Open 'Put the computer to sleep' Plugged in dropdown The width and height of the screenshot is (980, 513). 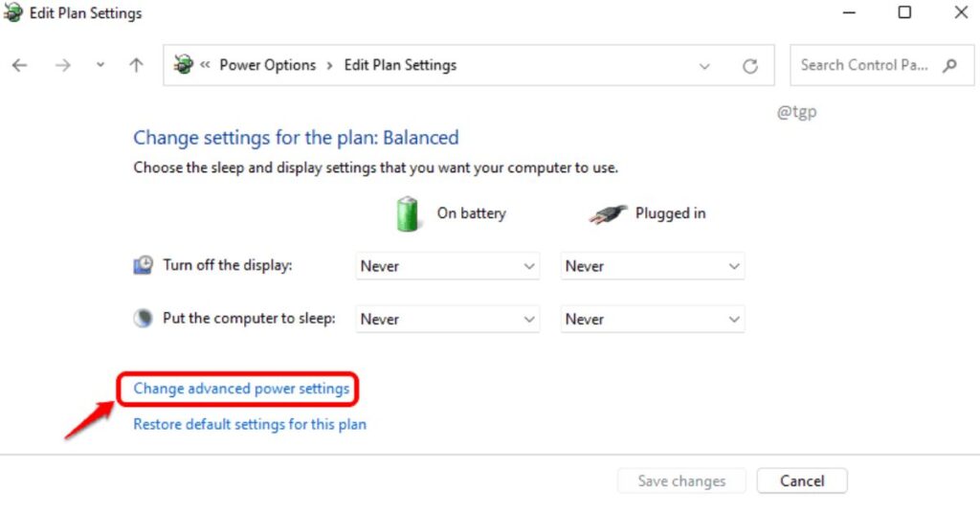point(653,320)
